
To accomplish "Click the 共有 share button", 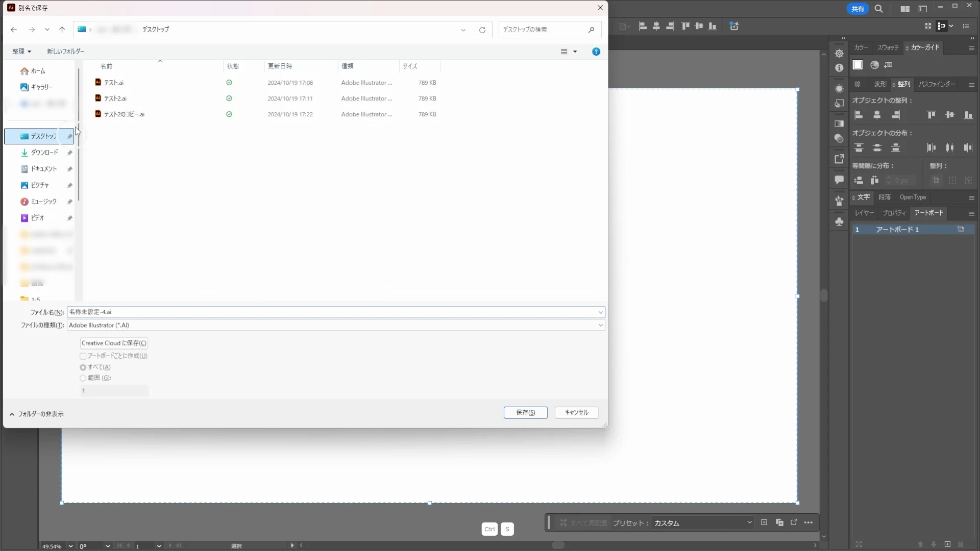I will 857,9.
